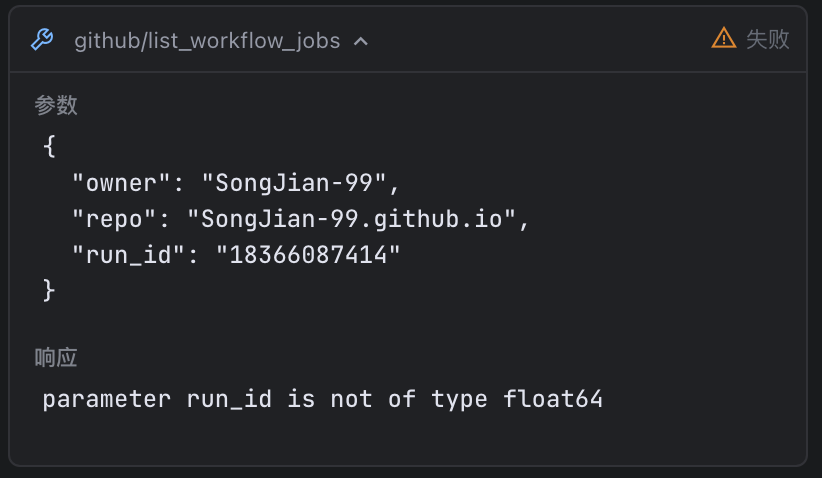This screenshot has width=822, height=478.
Task: Click the 响应 response section heading
Action: (x=56, y=358)
